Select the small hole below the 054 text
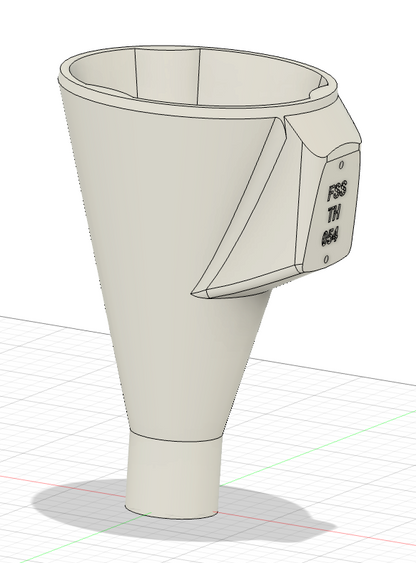 (326, 259)
